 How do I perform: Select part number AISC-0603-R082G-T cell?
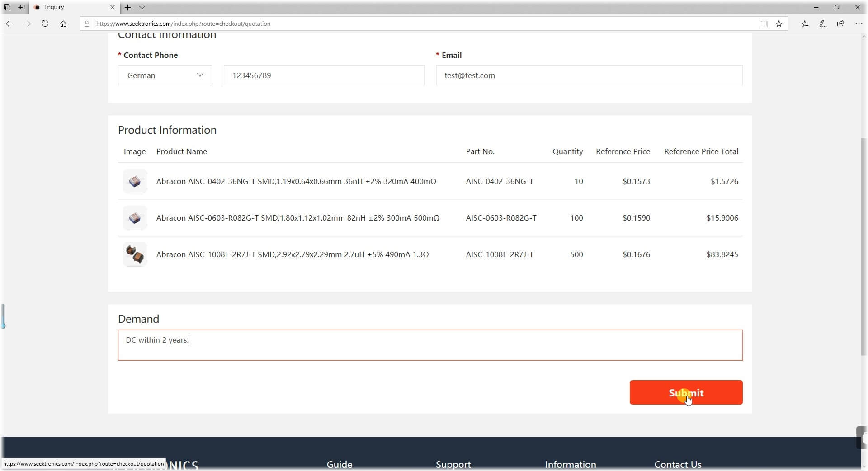[501, 218]
